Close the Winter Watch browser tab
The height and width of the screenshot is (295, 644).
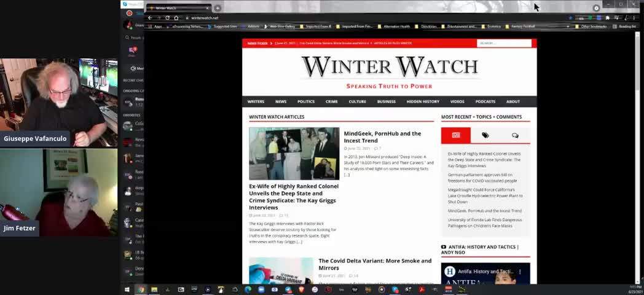[208, 8]
